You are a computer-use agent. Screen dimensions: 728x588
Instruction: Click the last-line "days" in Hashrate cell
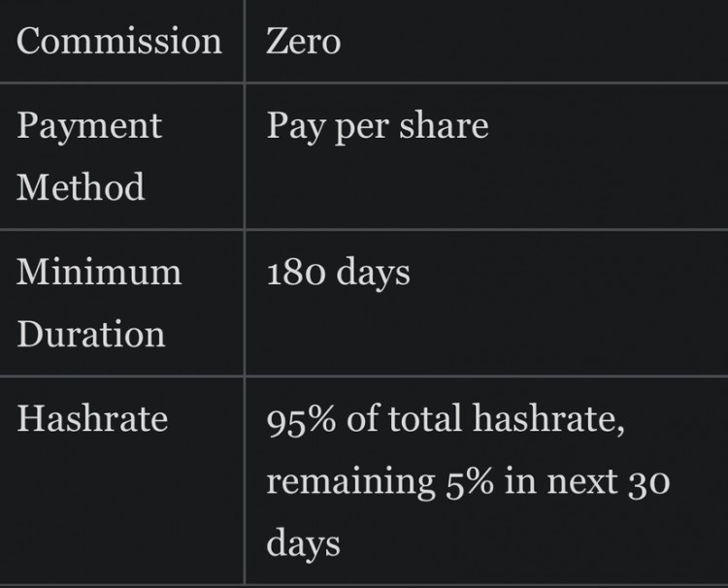pyautogui.click(x=303, y=542)
